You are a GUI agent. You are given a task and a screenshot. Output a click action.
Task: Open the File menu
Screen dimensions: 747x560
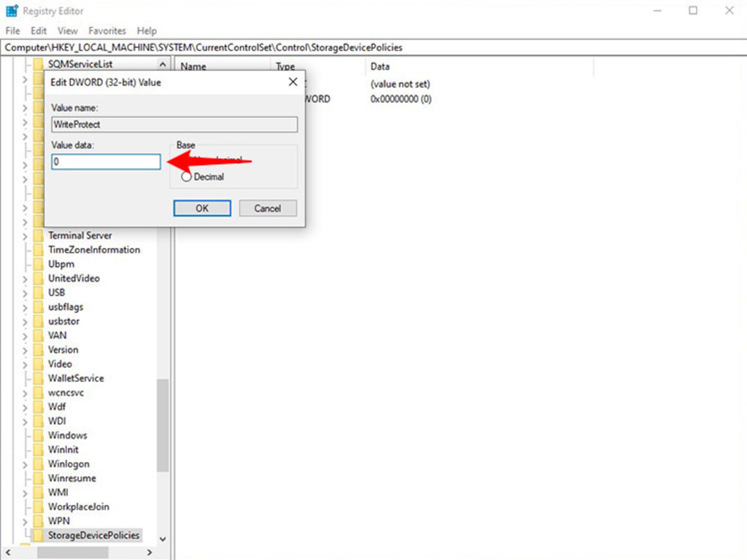pos(12,31)
